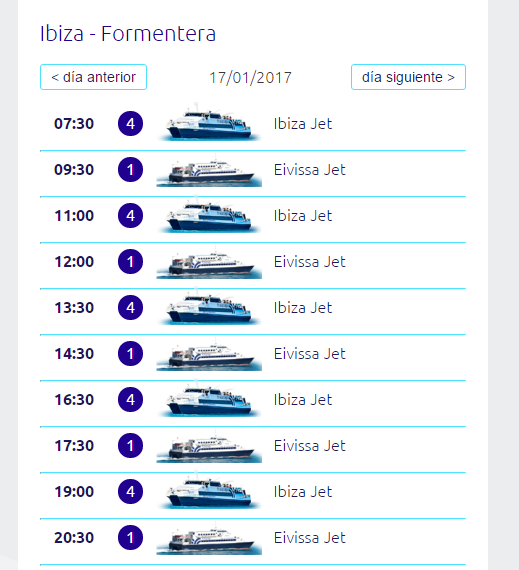Click the number 4 badge at 19:00

[x=130, y=491]
